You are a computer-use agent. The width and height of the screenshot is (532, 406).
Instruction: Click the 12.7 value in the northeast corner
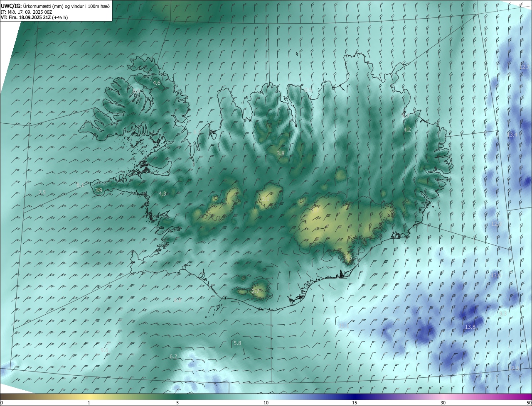click(x=524, y=67)
